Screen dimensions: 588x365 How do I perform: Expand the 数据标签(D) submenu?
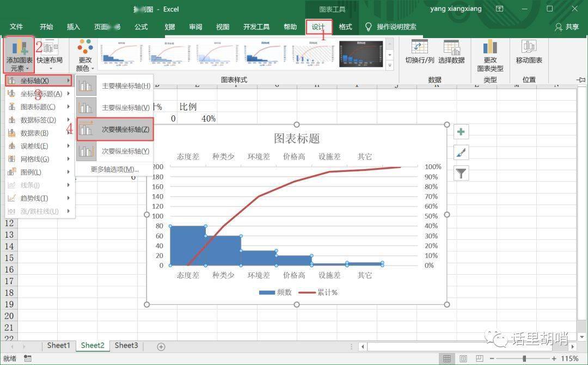tap(38, 120)
